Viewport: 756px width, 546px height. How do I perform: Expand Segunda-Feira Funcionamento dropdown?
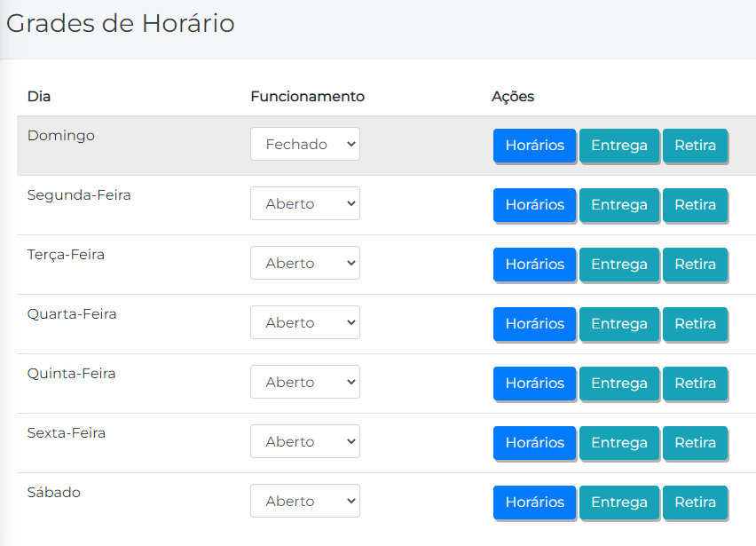[304, 203]
